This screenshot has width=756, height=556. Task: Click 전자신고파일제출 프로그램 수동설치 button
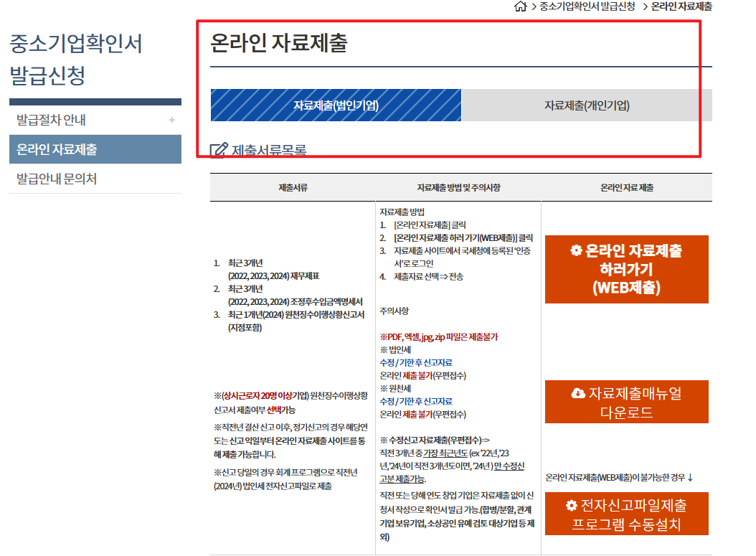tap(626, 514)
